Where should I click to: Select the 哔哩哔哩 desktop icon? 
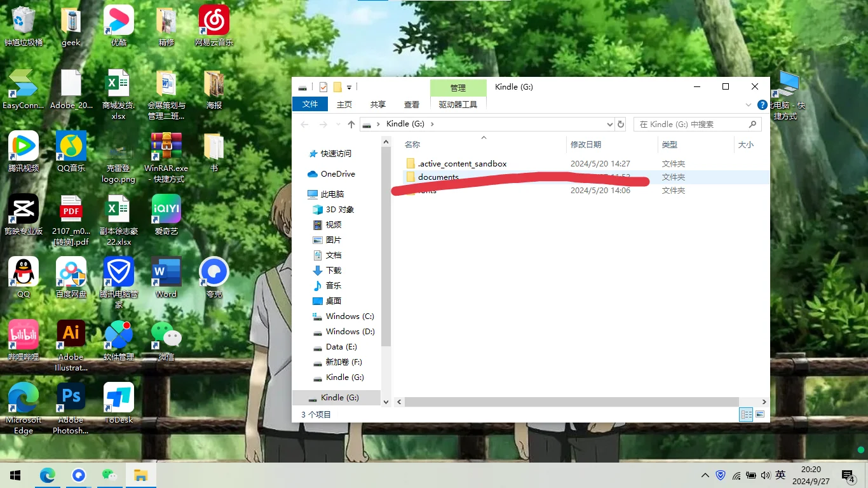tap(24, 341)
